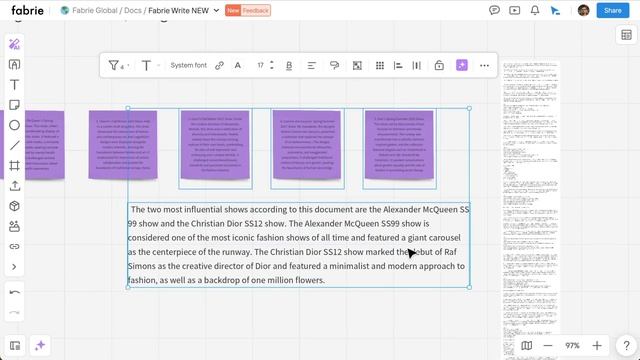Zoom in with the plus button
Screen dimensions: 640x360
click(597, 346)
